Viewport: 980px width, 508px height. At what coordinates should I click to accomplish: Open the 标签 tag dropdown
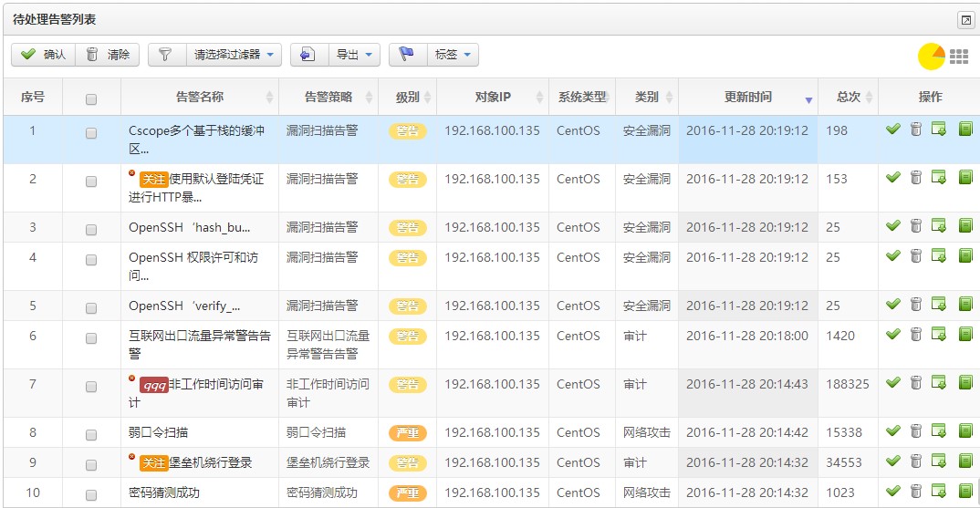click(454, 55)
